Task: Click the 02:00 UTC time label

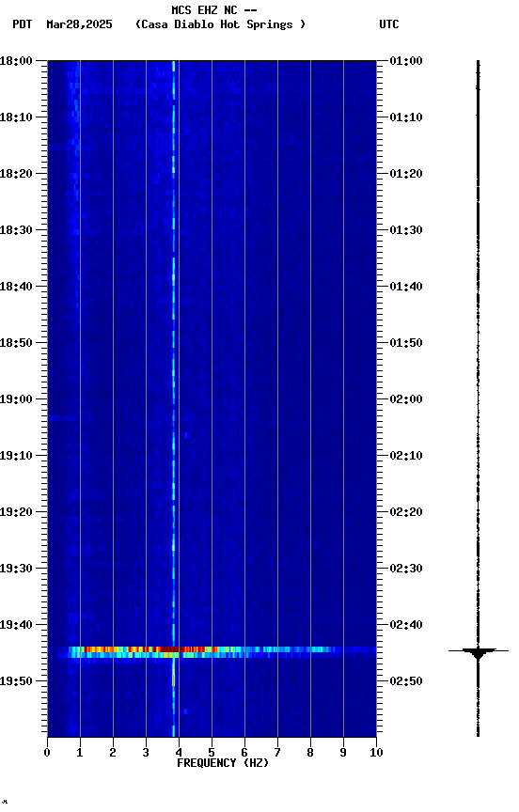Action: tap(406, 399)
